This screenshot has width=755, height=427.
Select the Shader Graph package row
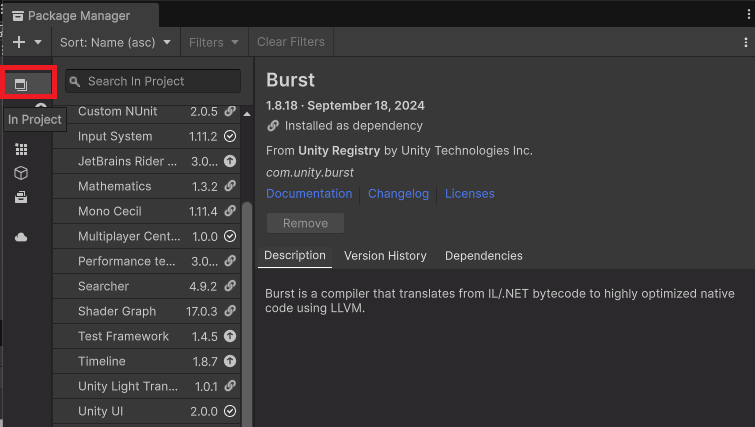146,311
